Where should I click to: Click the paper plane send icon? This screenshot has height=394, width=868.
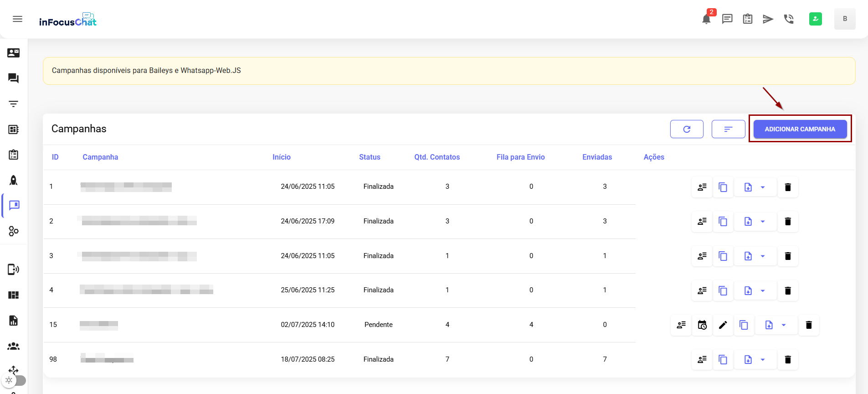pyautogui.click(x=768, y=19)
